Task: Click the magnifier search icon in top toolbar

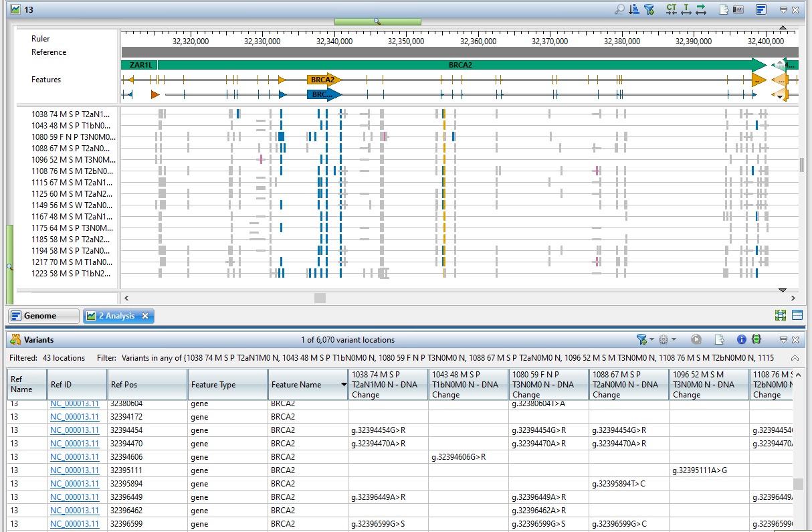Action: pos(619,9)
